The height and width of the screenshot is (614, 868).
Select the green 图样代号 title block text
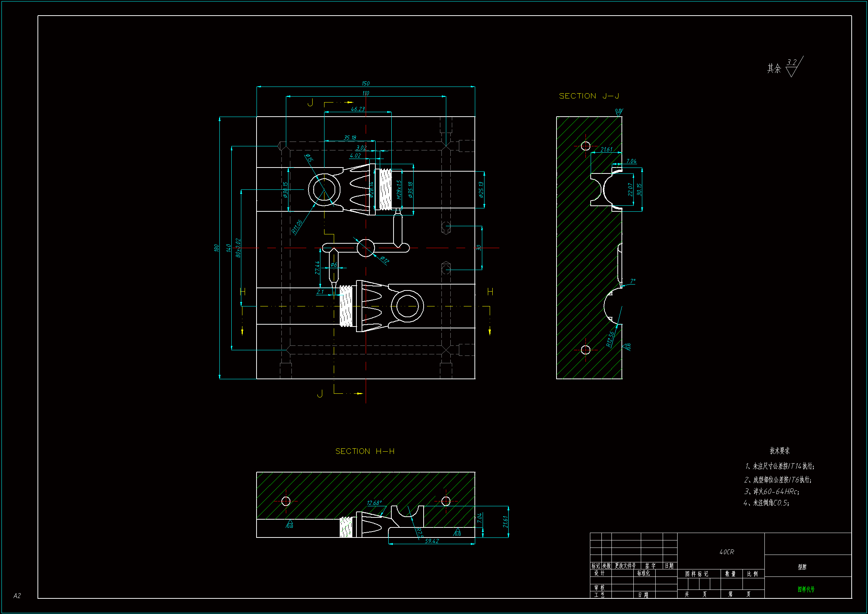coord(806,589)
